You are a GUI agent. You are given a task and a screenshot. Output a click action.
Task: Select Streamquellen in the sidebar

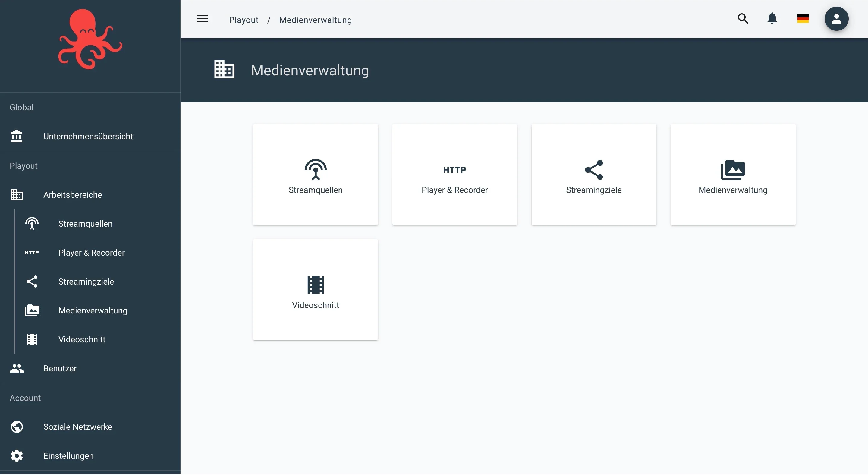pos(85,224)
